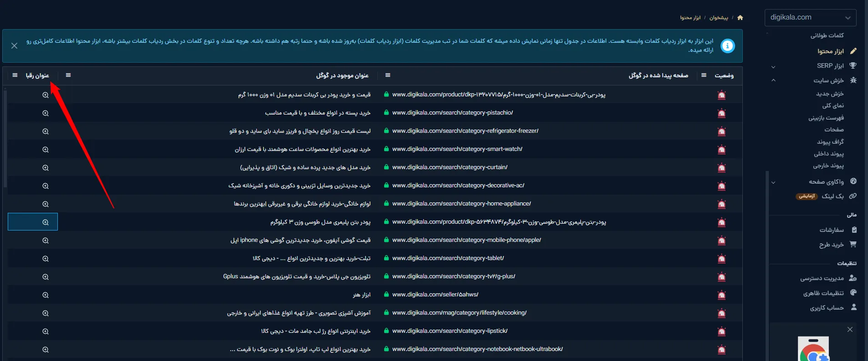Open column menu for عنوان رقبا header

[x=15, y=75]
